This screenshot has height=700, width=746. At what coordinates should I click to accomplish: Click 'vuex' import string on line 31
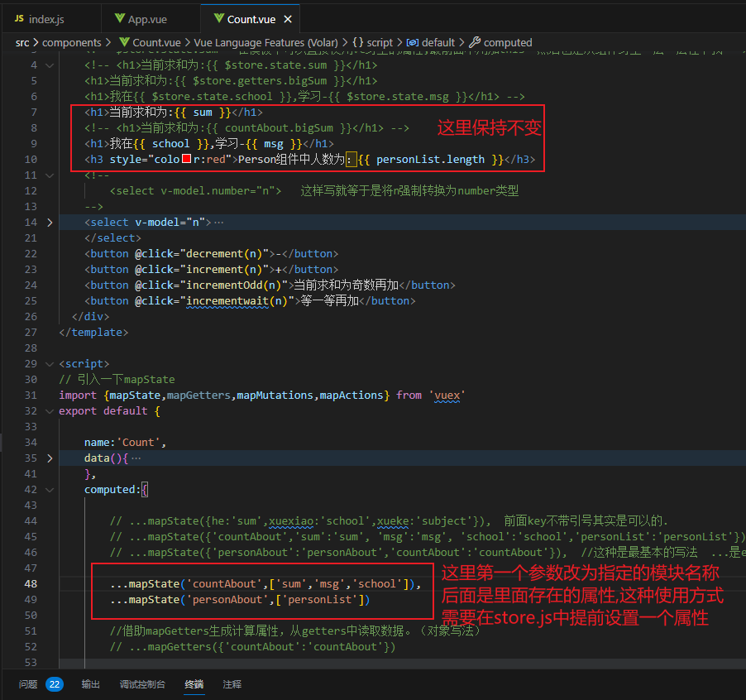click(447, 395)
